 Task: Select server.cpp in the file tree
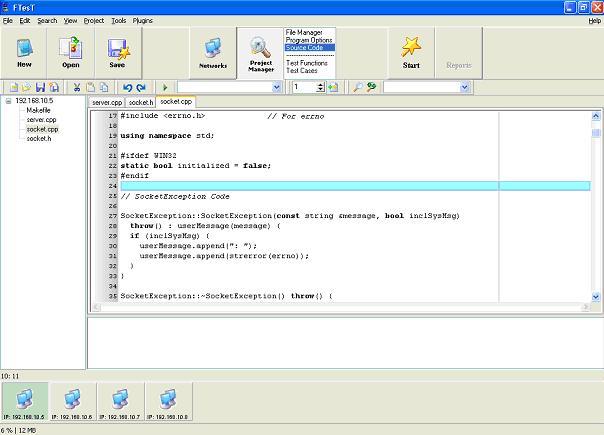42,119
